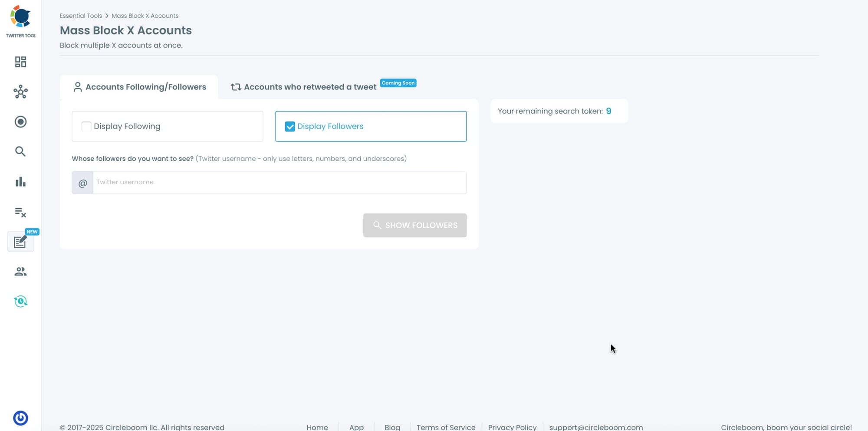Image resolution: width=868 pixels, height=431 pixels.
Task: Open the dashboard grid icon in sidebar
Action: [20, 62]
